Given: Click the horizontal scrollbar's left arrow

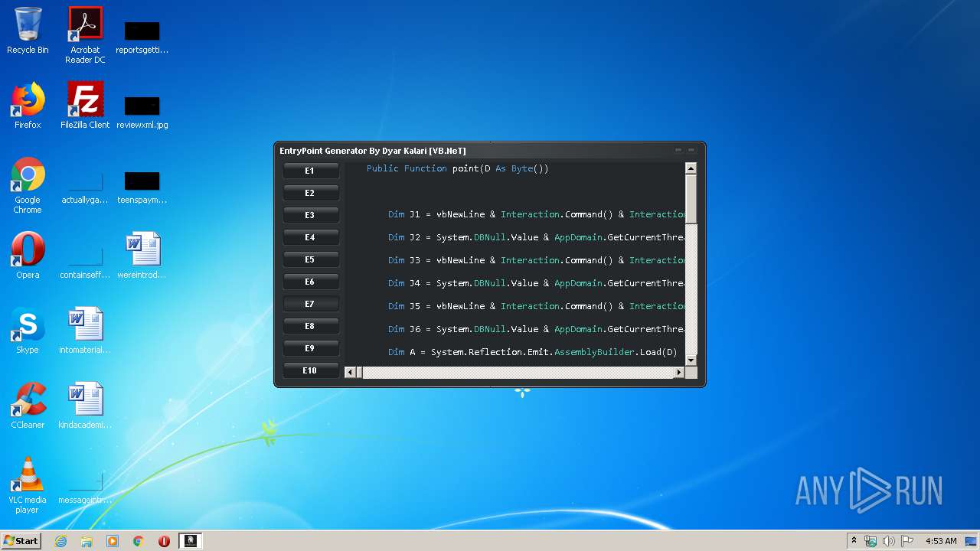Looking at the screenshot, I should tap(351, 372).
